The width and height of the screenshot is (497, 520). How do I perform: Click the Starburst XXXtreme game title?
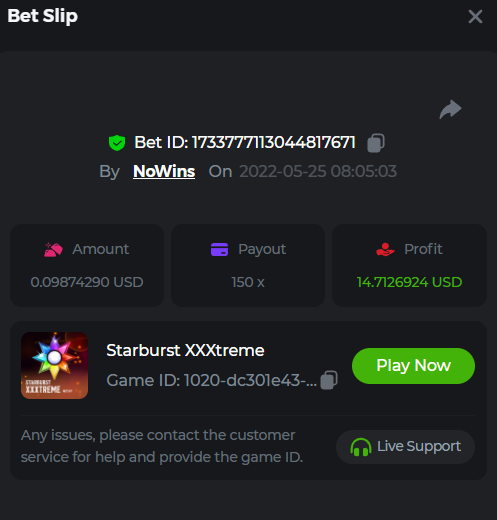click(185, 350)
